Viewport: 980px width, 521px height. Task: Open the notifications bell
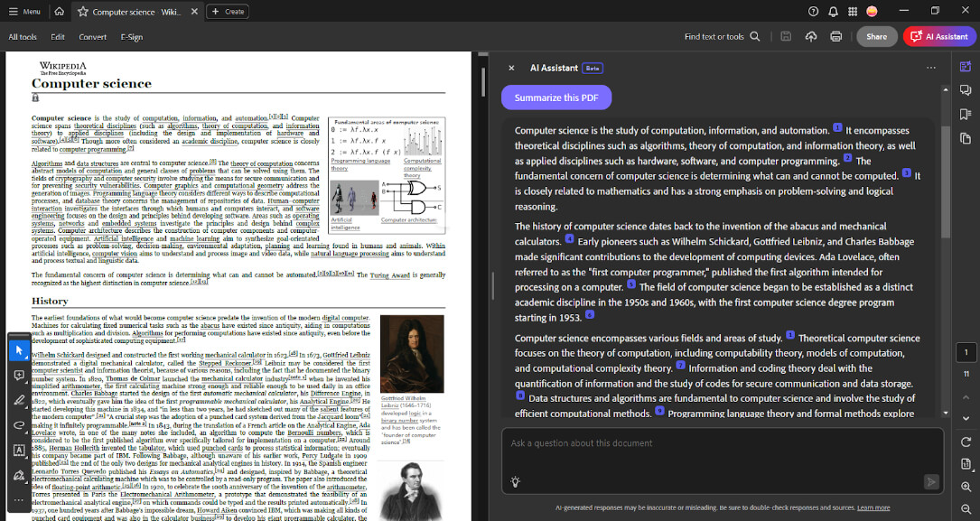(x=833, y=11)
